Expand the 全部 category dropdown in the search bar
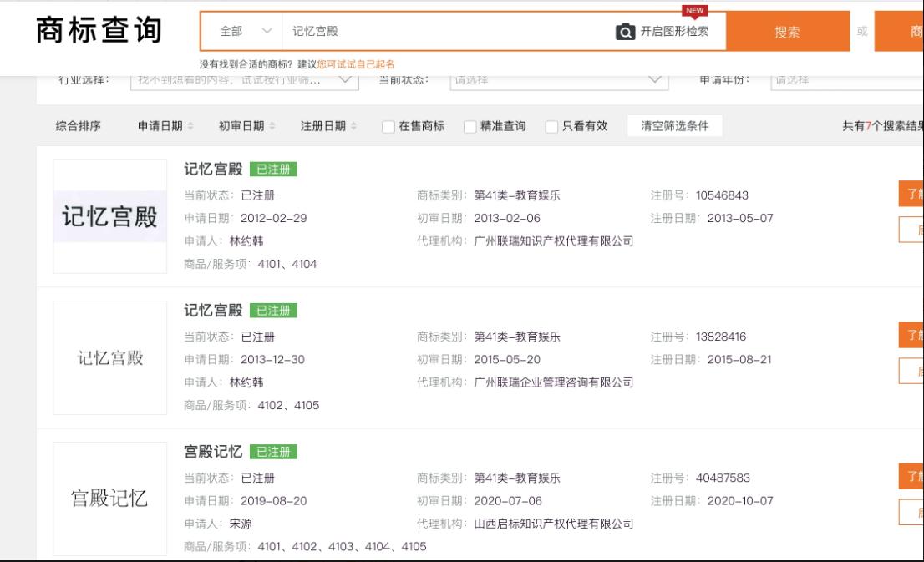Screen dimensions: 924x562 point(244,32)
